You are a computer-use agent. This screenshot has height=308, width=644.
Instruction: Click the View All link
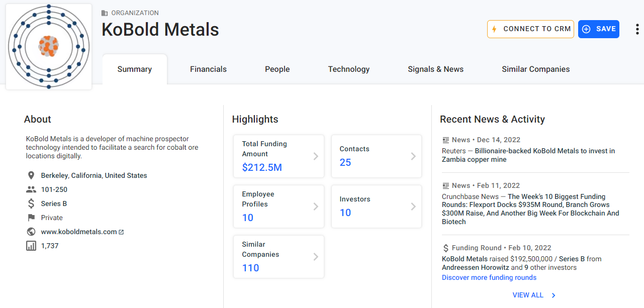(528, 295)
